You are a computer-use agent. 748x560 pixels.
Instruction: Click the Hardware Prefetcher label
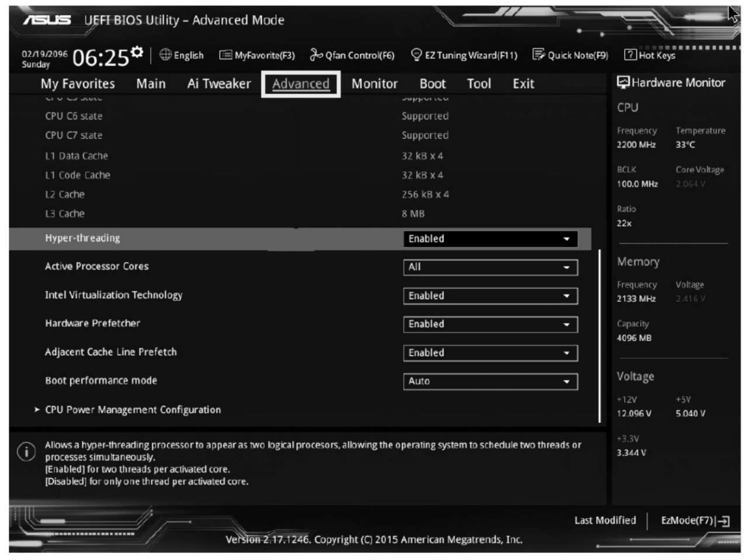tap(93, 323)
